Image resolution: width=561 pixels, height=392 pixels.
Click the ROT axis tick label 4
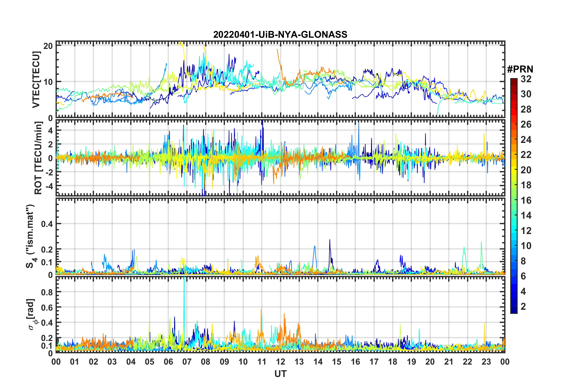[51, 130]
